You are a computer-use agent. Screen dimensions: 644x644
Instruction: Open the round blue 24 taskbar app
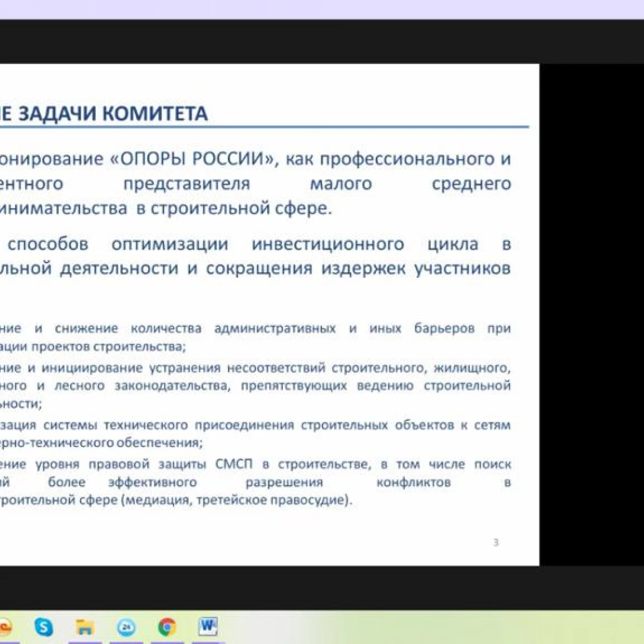(x=126, y=627)
